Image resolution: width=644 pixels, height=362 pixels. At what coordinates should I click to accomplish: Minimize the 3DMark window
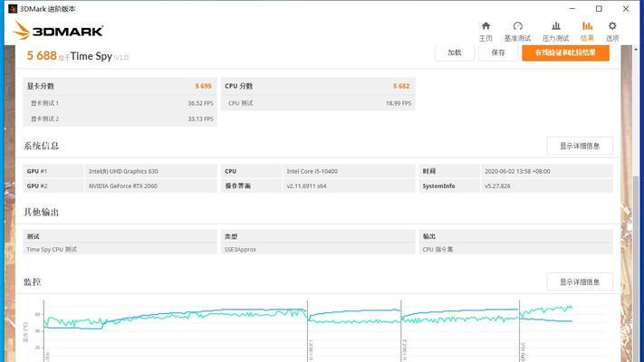tap(572, 9)
